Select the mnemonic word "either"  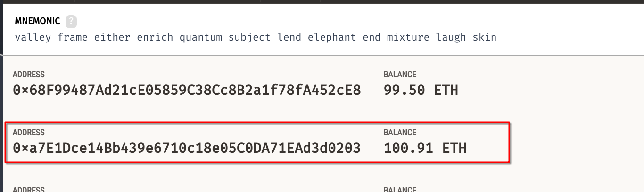tap(112, 37)
